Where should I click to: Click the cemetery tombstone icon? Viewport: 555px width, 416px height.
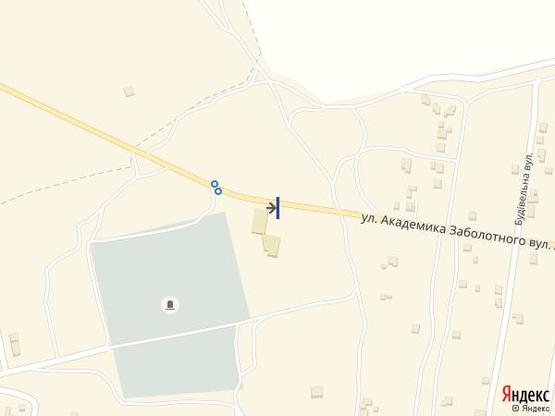click(170, 305)
